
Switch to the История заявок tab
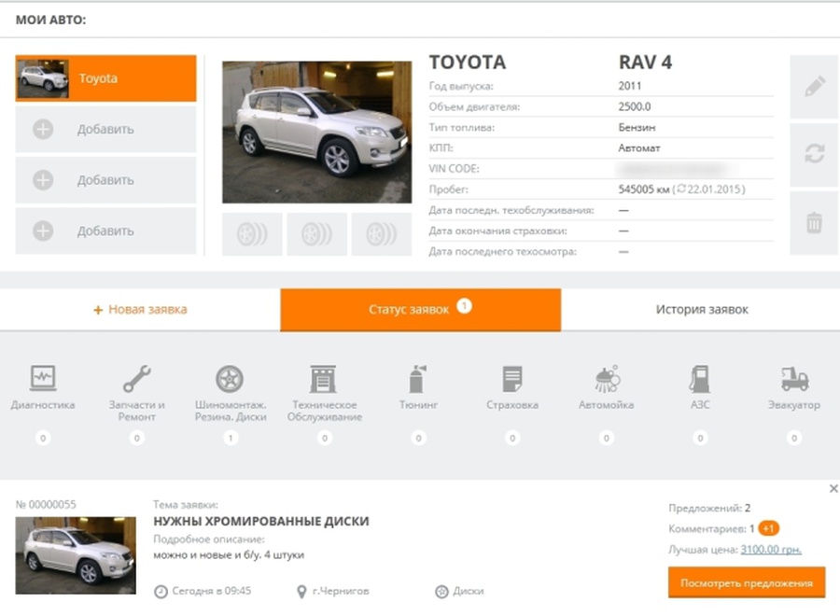[701, 310]
